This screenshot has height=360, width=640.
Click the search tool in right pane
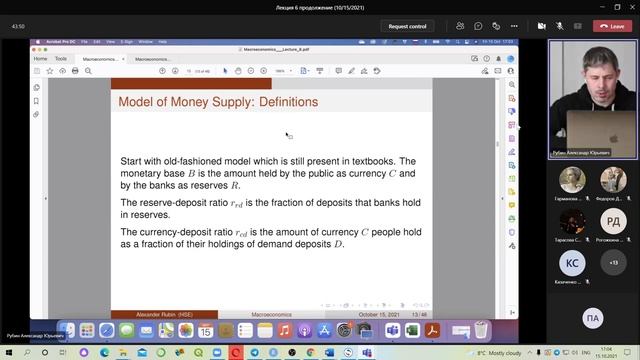pos(512,84)
